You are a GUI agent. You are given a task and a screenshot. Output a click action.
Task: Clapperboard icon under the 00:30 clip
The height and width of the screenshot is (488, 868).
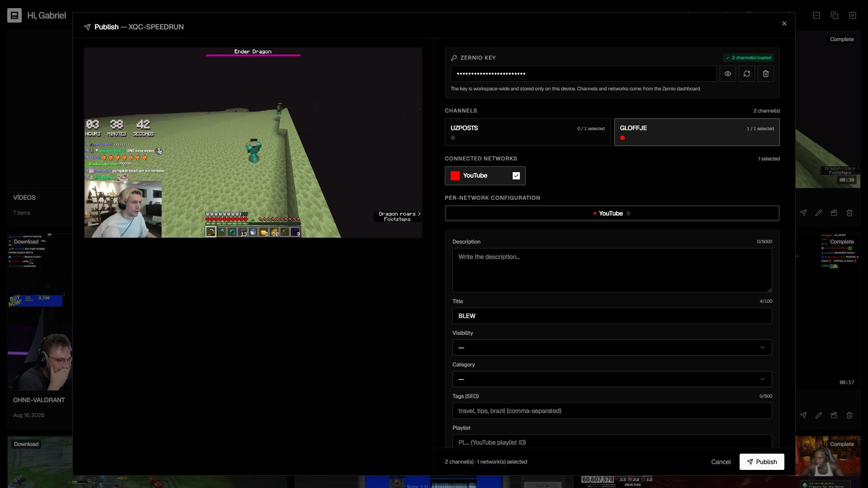pyautogui.click(x=834, y=213)
